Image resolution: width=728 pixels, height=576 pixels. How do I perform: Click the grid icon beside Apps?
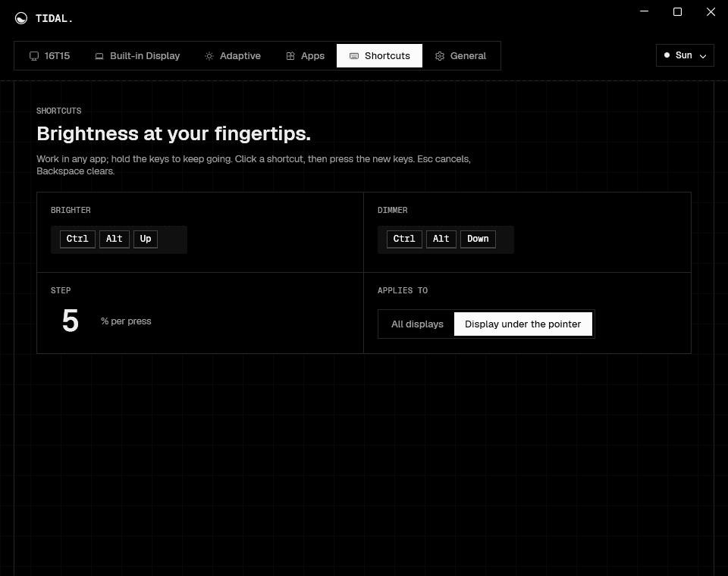290,56
